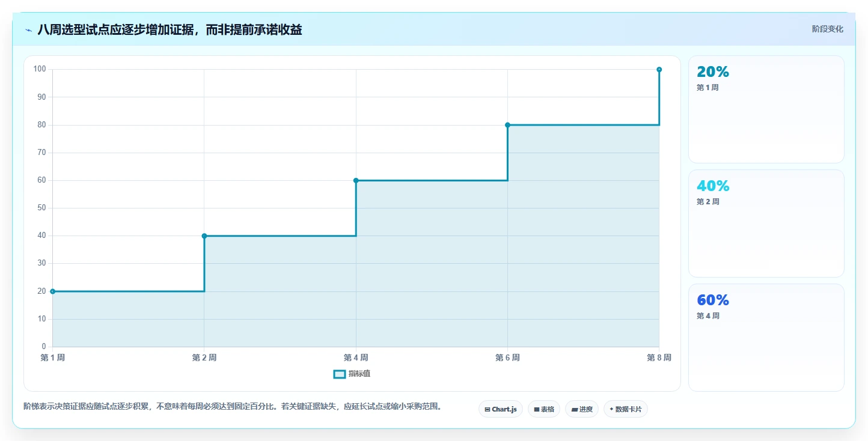The image size is (868, 441).
Task: Click the 第 8 周 x-axis label
Action: coord(659,357)
